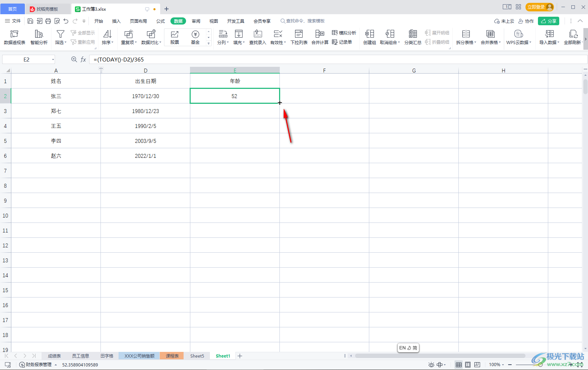
Task: Open the PivotTable (数据透视表) tool
Action: [x=15, y=37]
